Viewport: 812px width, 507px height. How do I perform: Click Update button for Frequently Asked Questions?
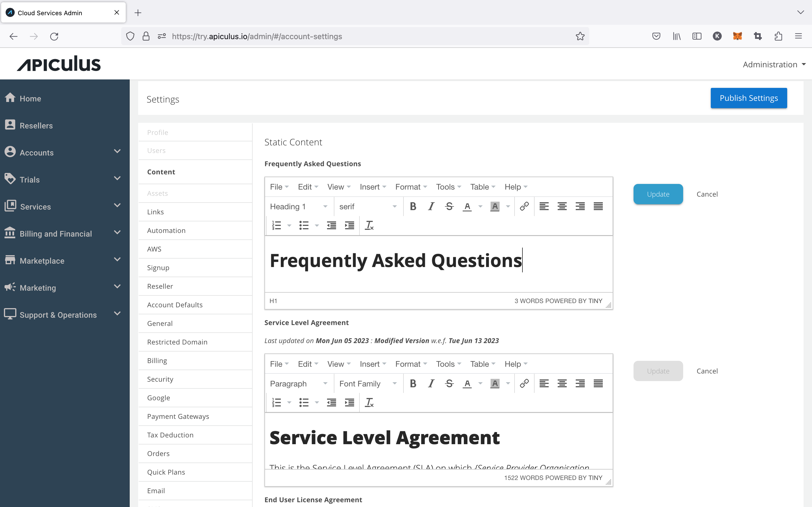pyautogui.click(x=658, y=194)
